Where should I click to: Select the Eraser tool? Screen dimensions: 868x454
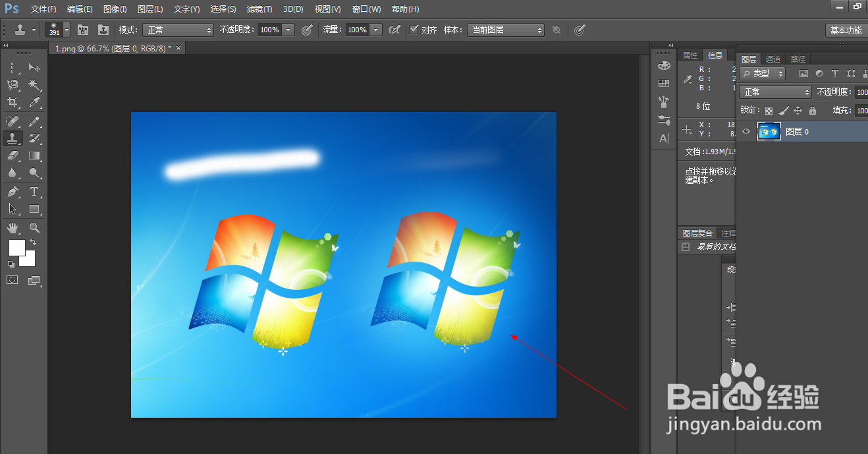(13, 156)
